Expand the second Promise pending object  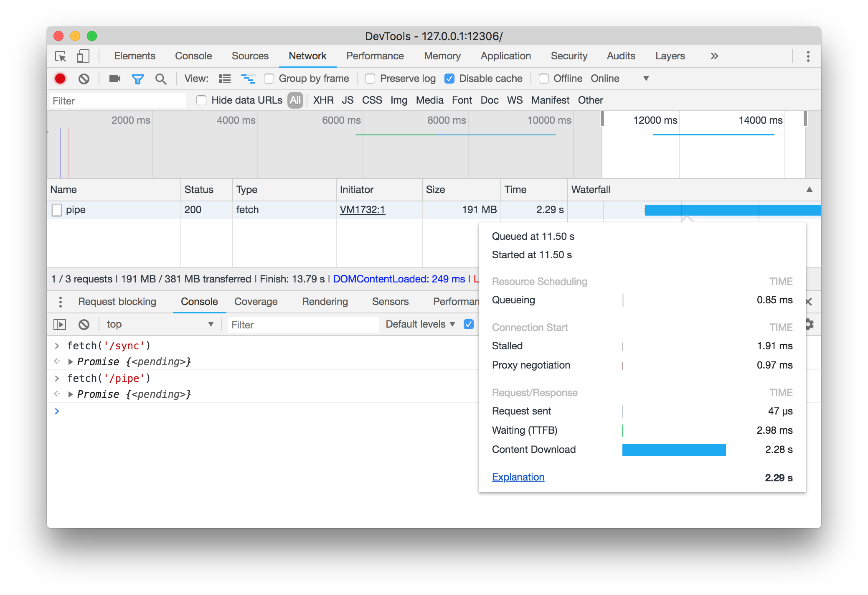(71, 394)
